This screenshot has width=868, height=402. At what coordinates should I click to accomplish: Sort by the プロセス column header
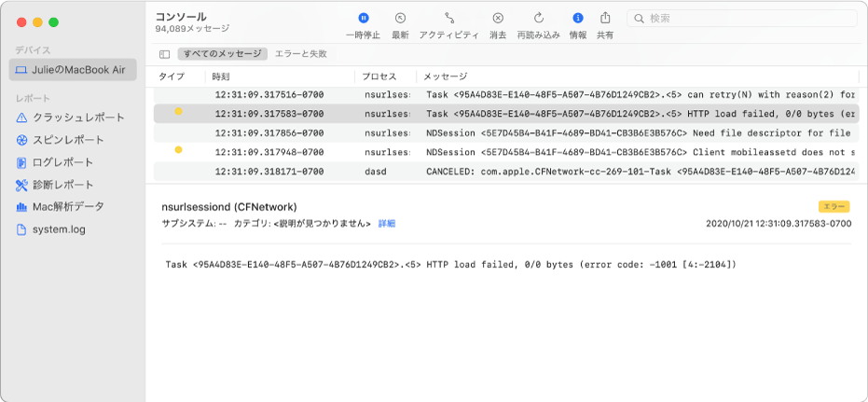pos(379,76)
